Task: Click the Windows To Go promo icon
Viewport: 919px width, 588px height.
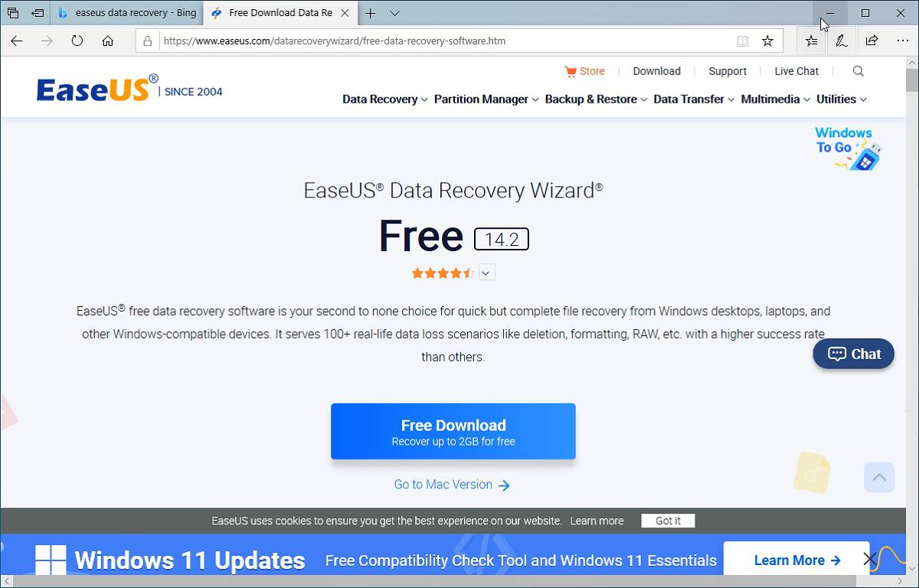Action: 848,149
